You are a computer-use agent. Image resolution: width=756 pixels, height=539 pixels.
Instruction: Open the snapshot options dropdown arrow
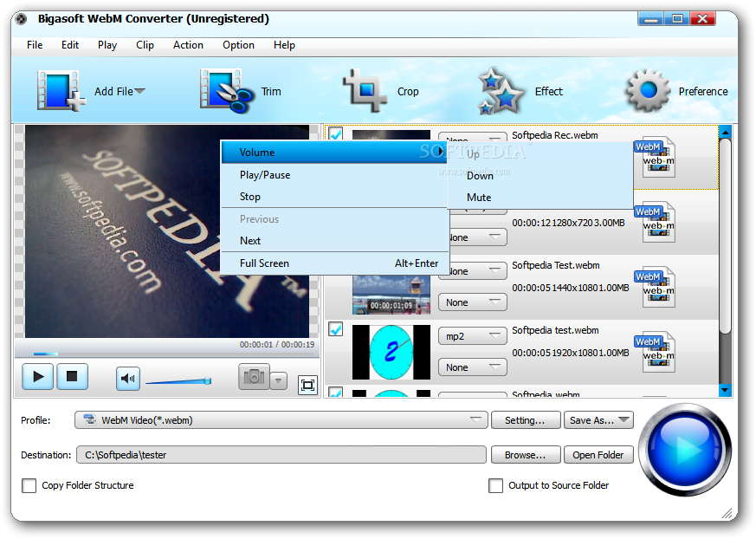click(x=279, y=380)
